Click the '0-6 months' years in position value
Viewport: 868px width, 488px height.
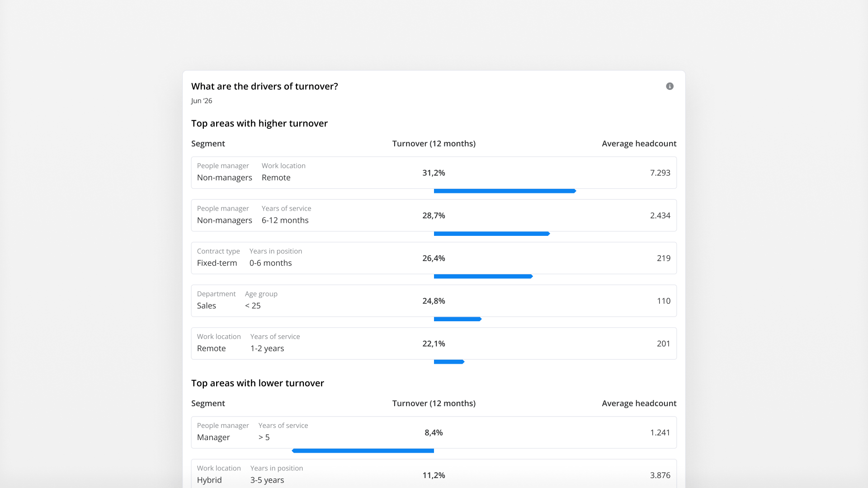[270, 263]
